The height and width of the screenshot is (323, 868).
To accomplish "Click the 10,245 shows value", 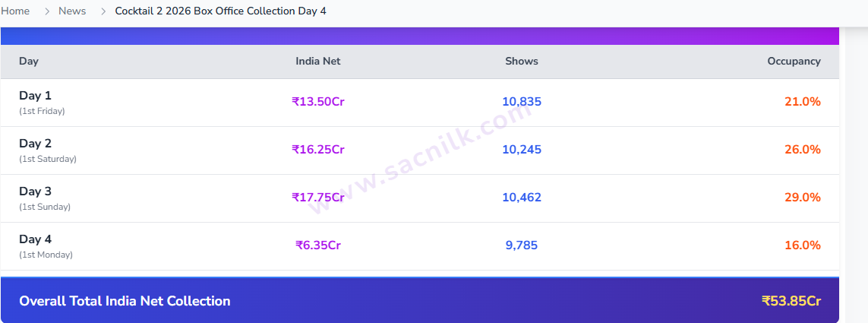I will pyautogui.click(x=522, y=150).
